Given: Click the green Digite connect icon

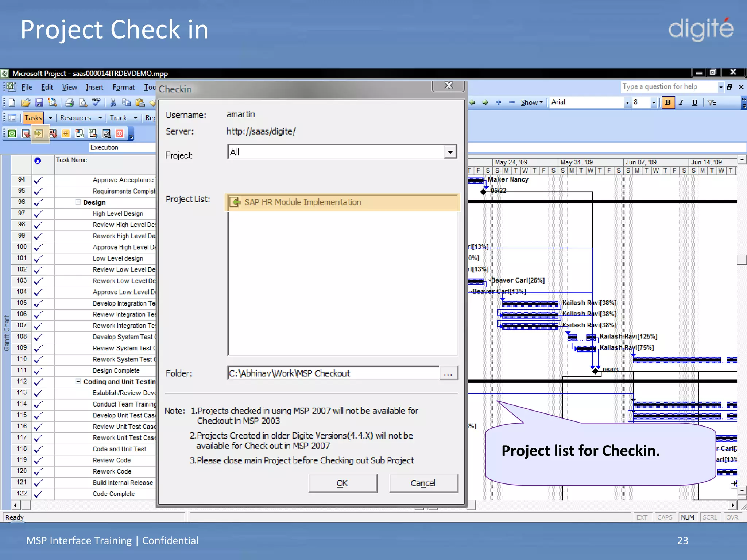Looking at the screenshot, I should tap(12, 133).
